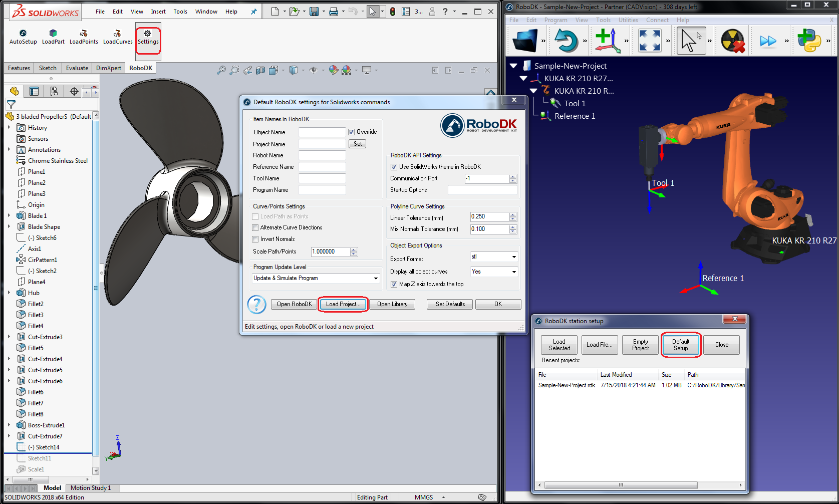Screen dimensions: 839x504
Task: Fit all in RoboDK 3D view
Action: point(649,40)
